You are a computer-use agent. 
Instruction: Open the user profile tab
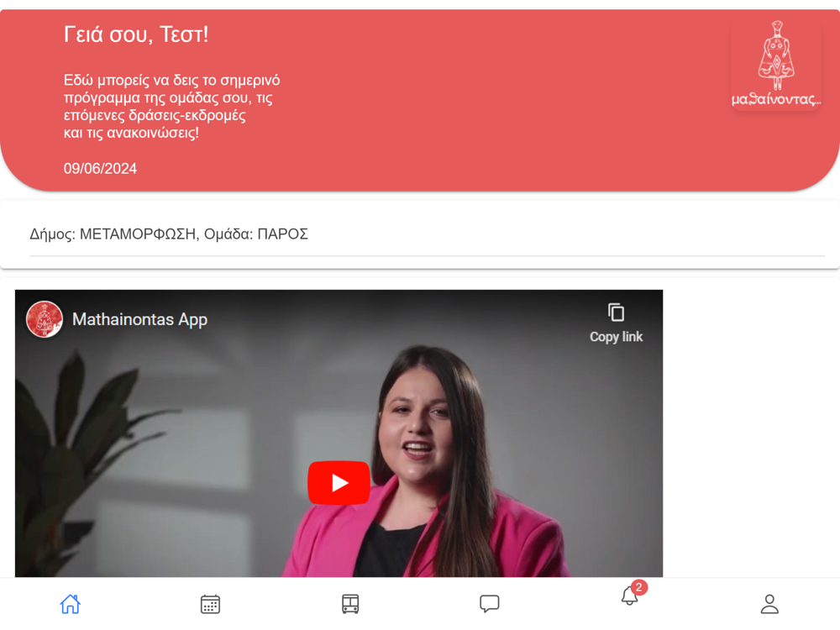tap(769, 604)
